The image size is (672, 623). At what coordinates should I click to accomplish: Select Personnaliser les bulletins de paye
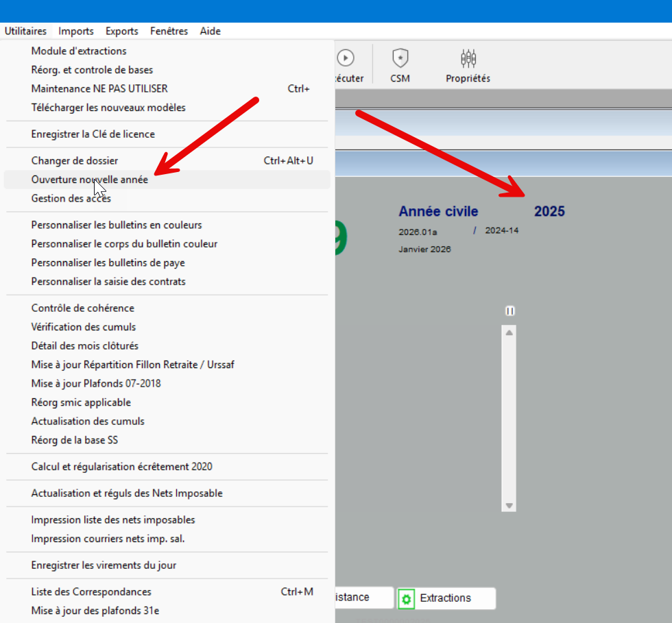coord(108,262)
